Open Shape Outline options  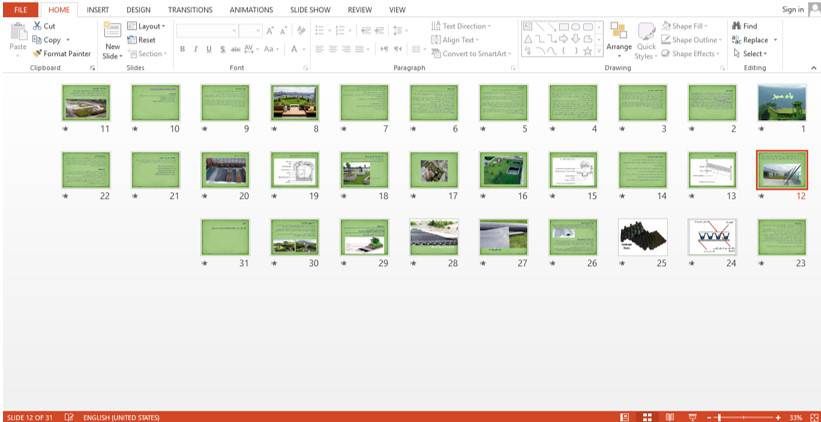pyautogui.click(x=692, y=40)
